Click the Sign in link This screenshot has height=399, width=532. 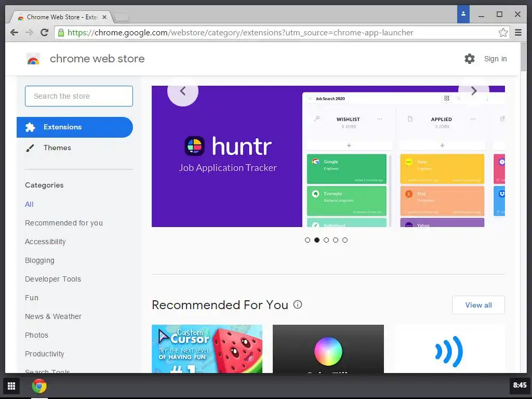pyautogui.click(x=495, y=59)
